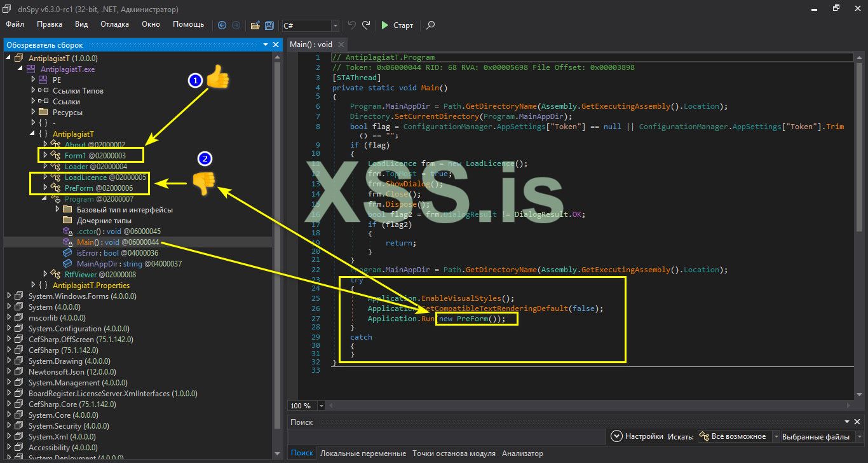Close the Main() : void tab
The image size is (868, 463).
point(341,45)
